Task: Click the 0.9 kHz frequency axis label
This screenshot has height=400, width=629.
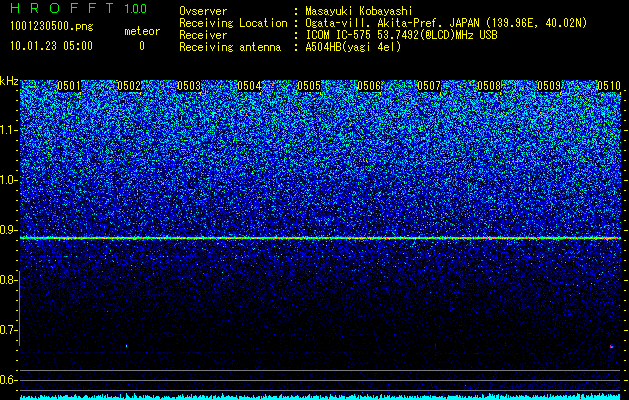Action: point(7,230)
